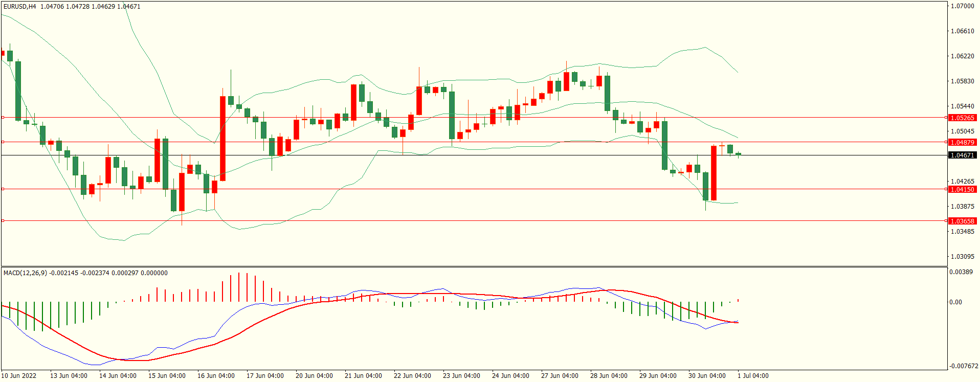The image size is (980, 382).
Task: Click the EURUSD,H4 chart title text
Action: click(20, 7)
